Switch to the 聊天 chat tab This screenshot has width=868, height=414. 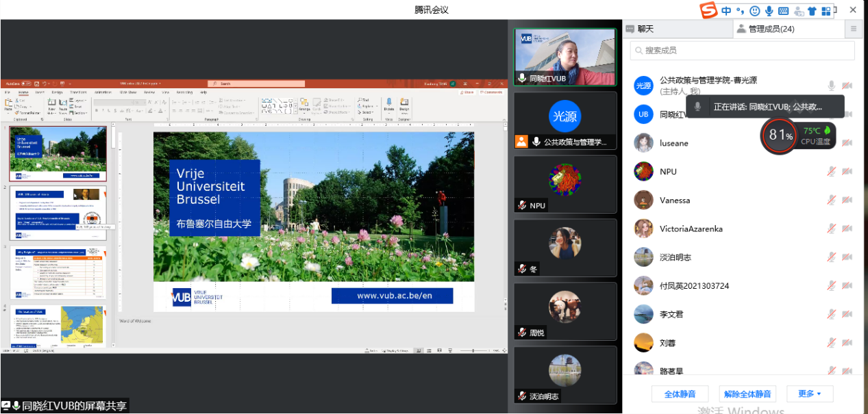coord(640,29)
